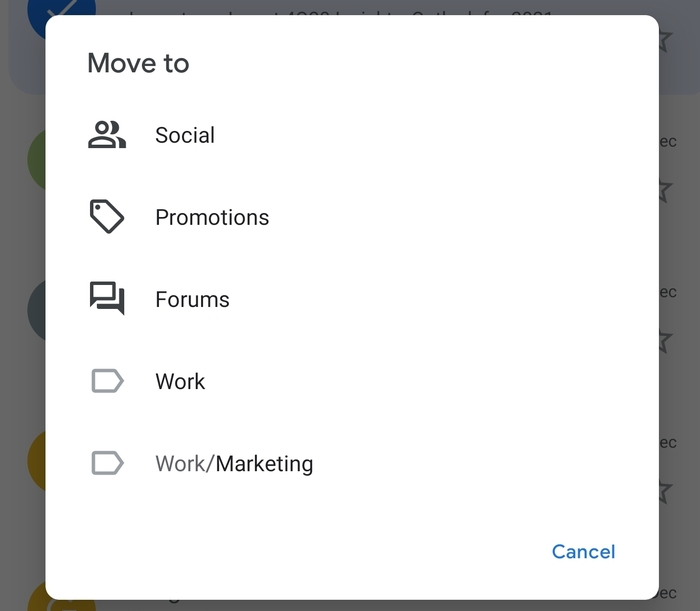Click the Social people icon

click(107, 135)
